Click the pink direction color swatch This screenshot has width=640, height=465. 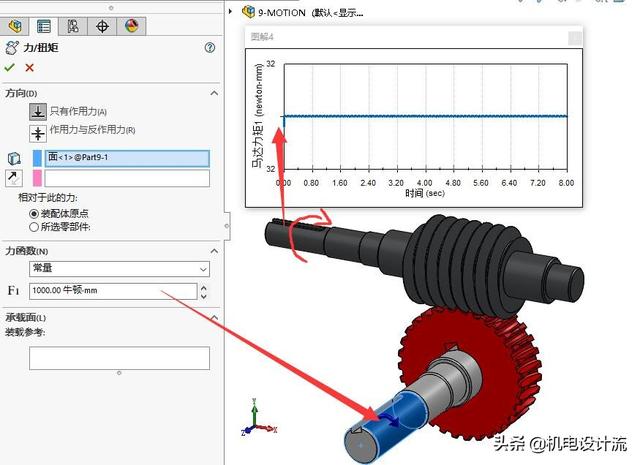coord(37,178)
